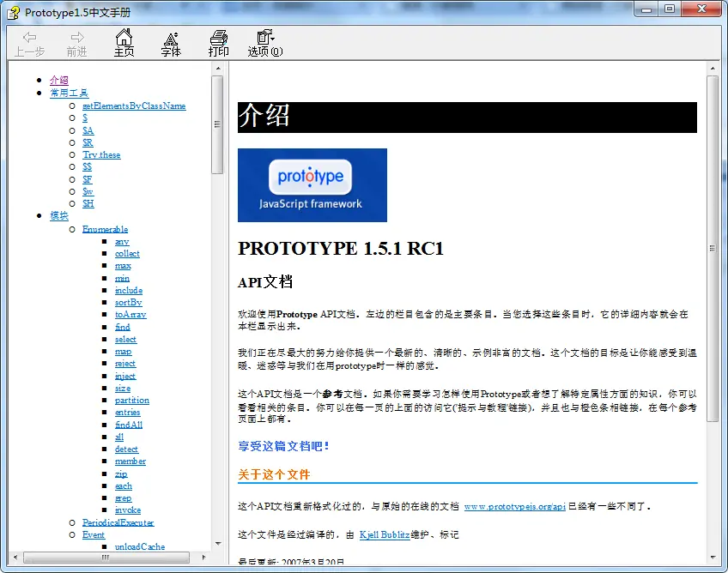
Task: Click the Print (打印) toolbar icon
Action: click(x=219, y=38)
